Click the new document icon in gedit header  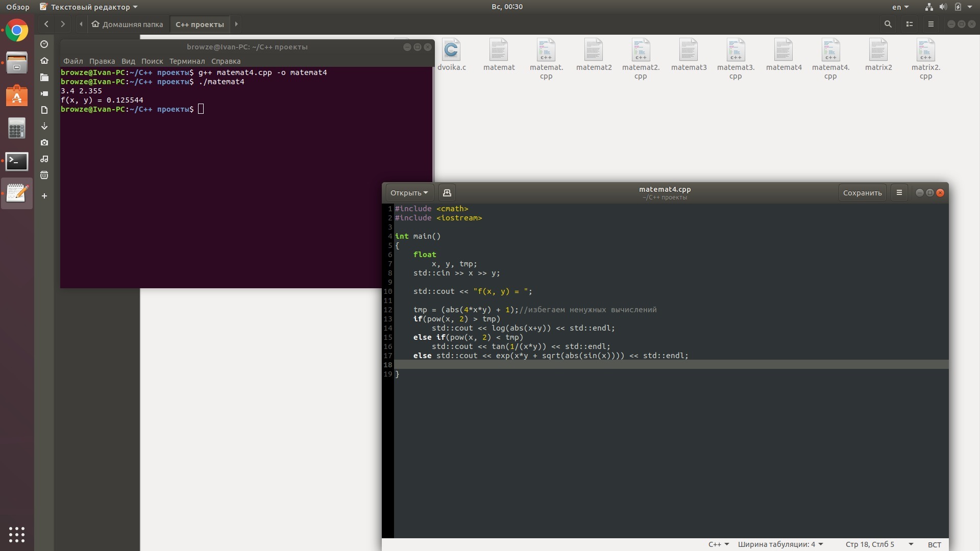click(x=447, y=193)
